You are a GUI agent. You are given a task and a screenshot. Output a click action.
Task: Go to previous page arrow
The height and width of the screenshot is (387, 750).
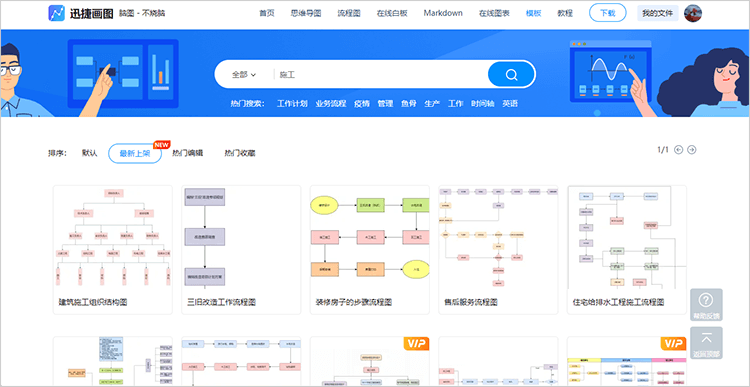coord(678,150)
